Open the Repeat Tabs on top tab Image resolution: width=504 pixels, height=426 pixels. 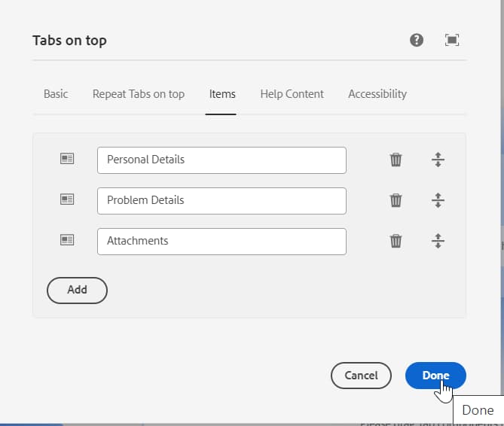click(x=139, y=94)
